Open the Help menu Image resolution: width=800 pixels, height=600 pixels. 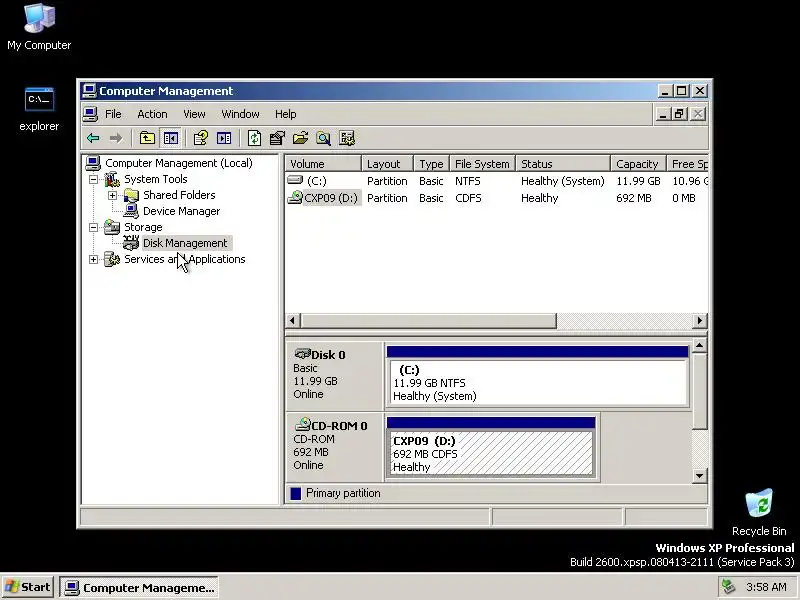tap(286, 114)
